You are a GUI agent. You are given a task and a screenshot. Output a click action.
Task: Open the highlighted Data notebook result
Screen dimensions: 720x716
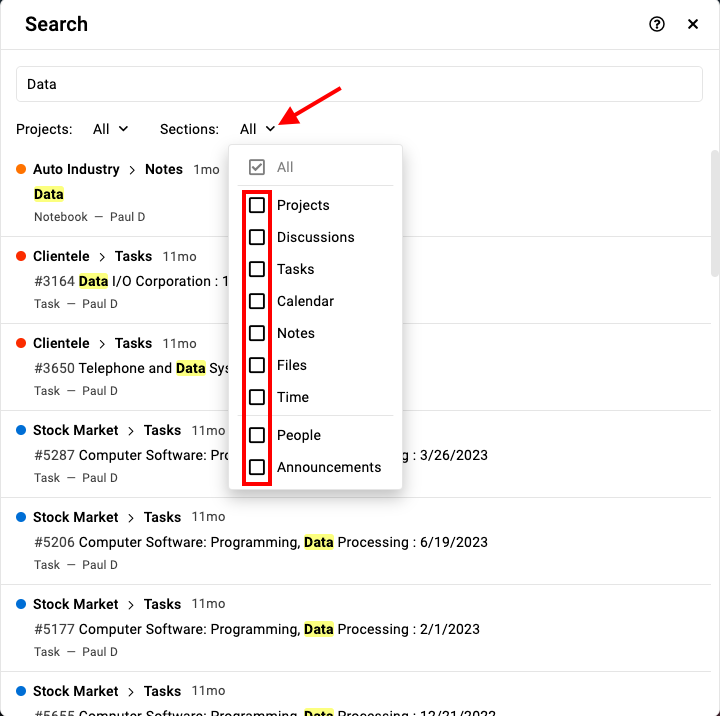[x=49, y=194]
